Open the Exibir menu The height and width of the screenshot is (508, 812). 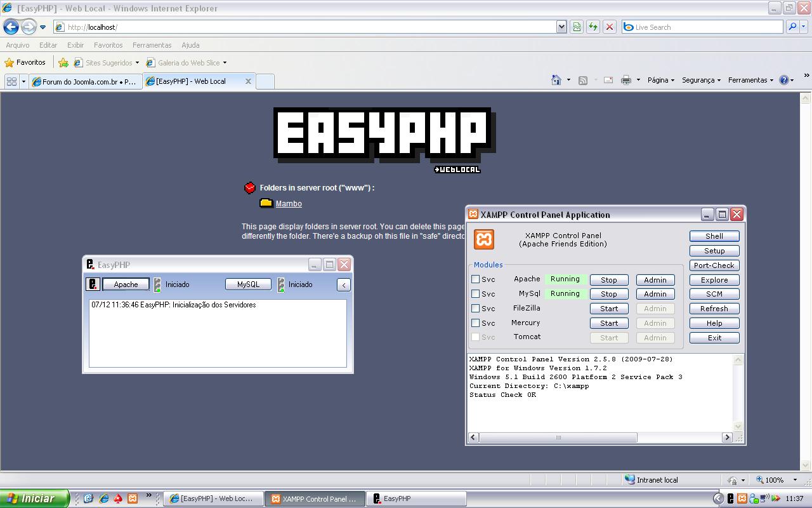point(75,45)
